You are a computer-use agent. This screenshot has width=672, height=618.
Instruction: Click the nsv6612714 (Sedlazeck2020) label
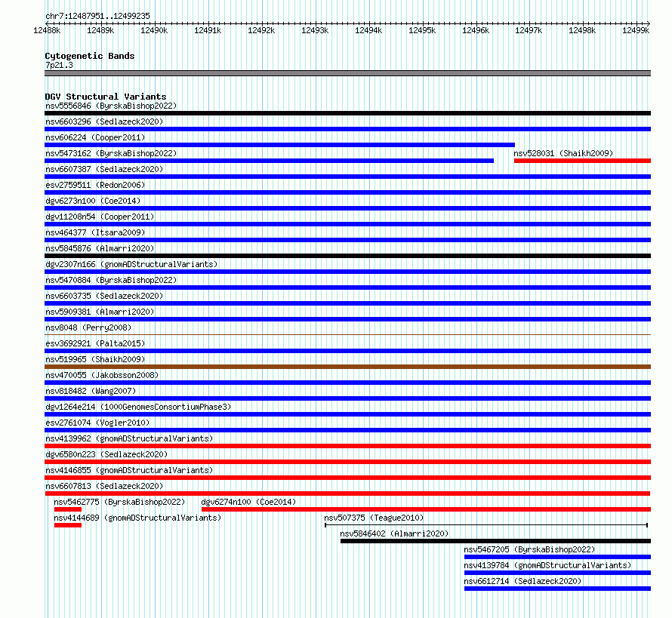pos(522,581)
